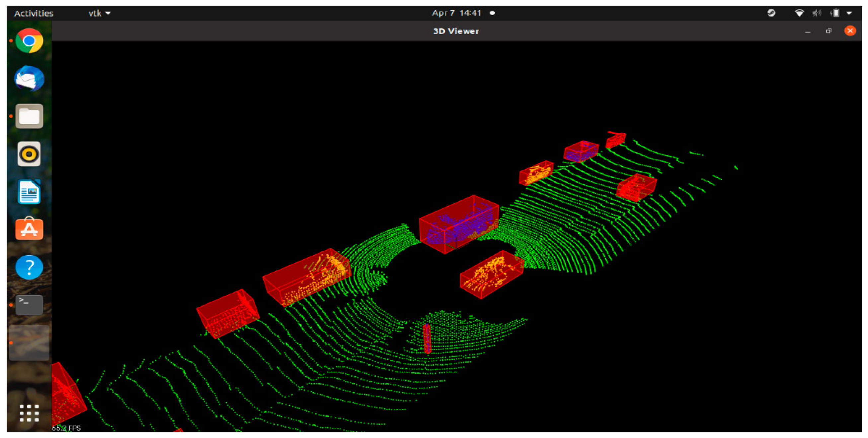Open the Files manager in the dock
868x438 pixels.
[x=29, y=116]
